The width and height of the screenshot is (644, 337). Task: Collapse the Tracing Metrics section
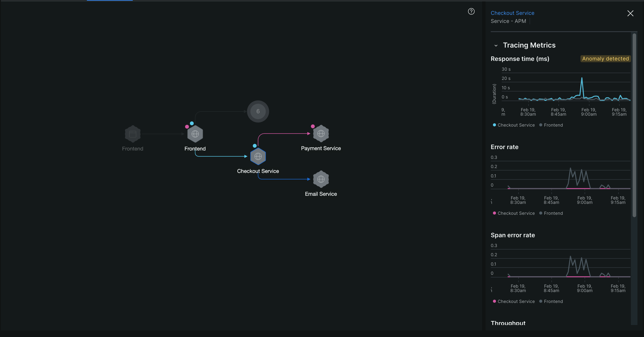[496, 45]
